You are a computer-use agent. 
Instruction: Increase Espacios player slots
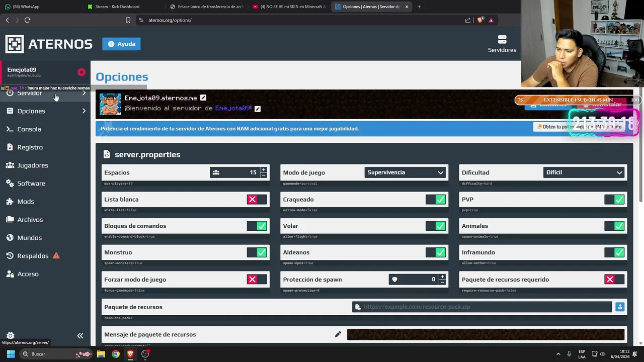(x=263, y=170)
